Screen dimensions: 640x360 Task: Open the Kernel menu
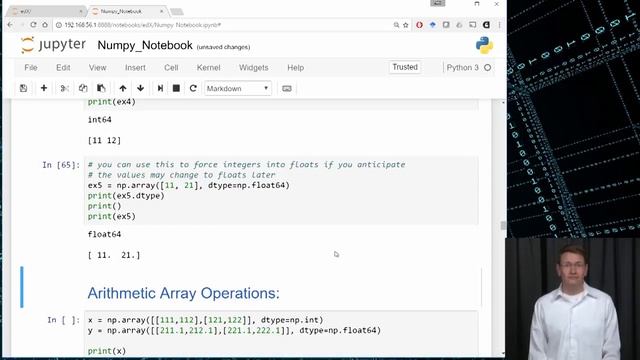pyautogui.click(x=208, y=68)
